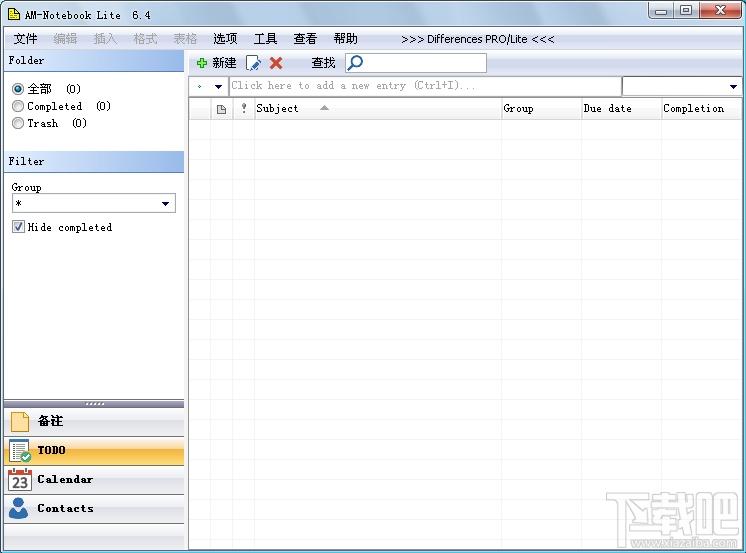Expand the group combo box beside entry field

pyautogui.click(x=733, y=87)
